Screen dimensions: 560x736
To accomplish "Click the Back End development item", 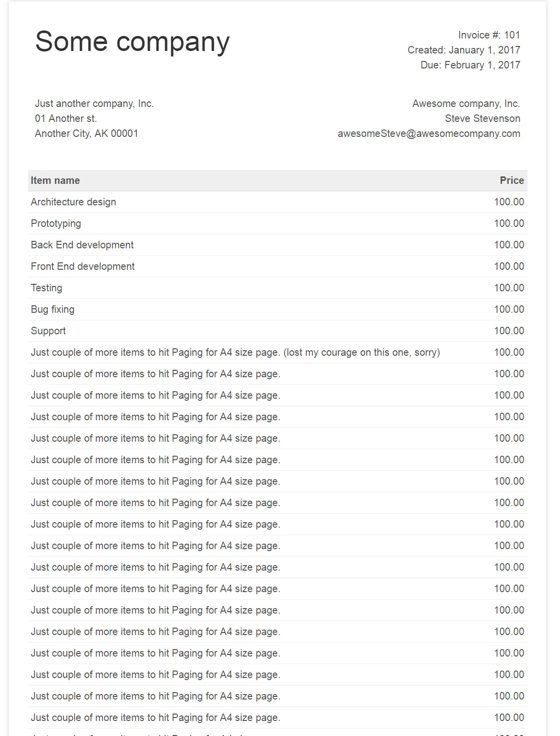I will 82,245.
